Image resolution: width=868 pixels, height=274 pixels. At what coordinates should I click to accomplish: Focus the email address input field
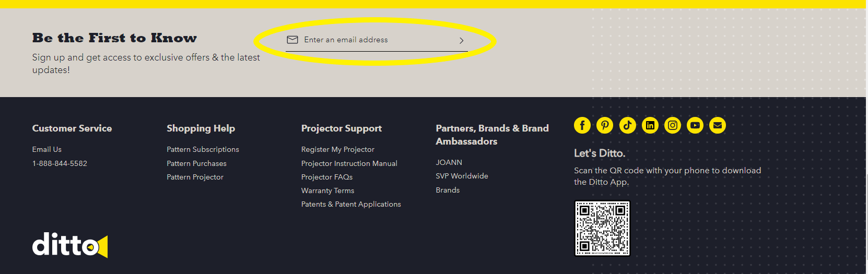point(376,40)
